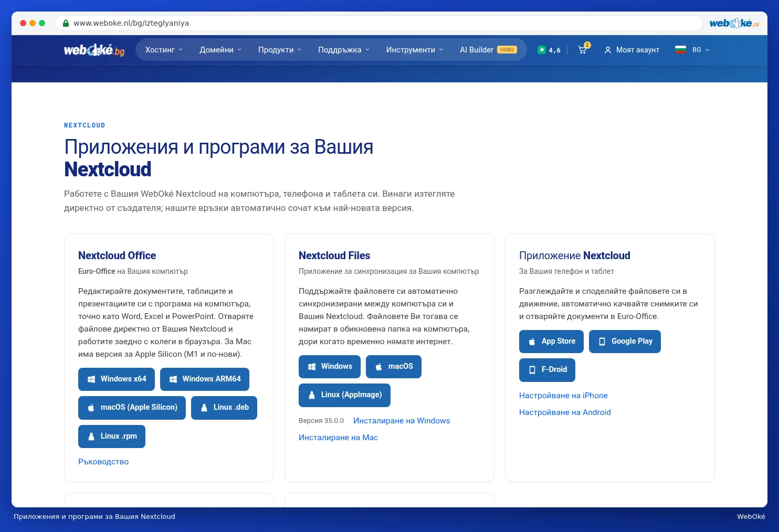Click the user account person icon
Screen dimensions: 779x532
tap(608, 50)
